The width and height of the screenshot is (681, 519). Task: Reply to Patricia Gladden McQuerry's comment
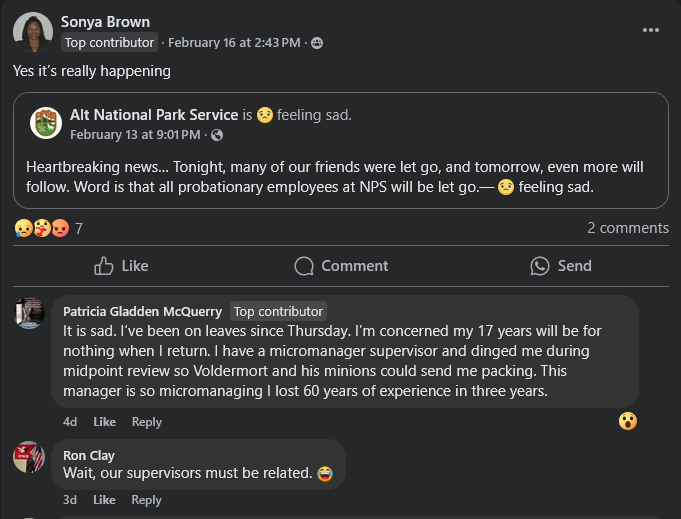147,422
